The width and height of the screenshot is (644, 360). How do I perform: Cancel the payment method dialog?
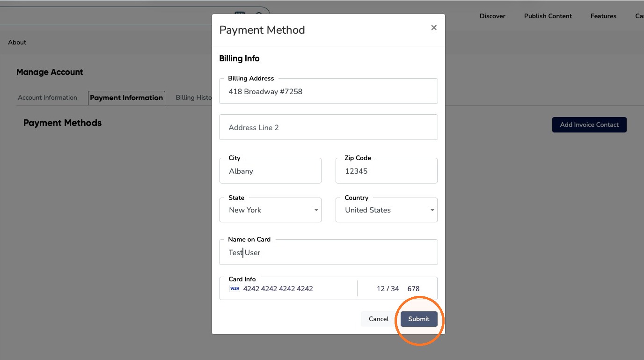click(379, 319)
